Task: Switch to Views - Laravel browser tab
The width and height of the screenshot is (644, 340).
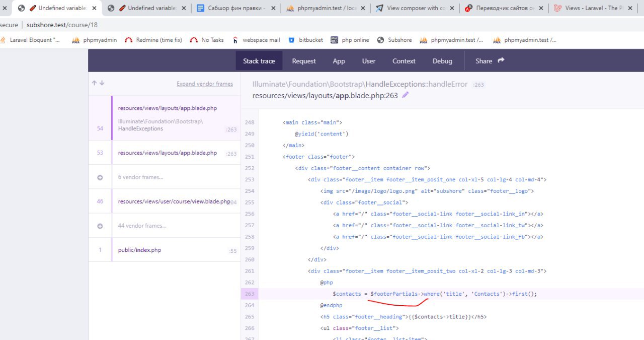Action: [594, 8]
